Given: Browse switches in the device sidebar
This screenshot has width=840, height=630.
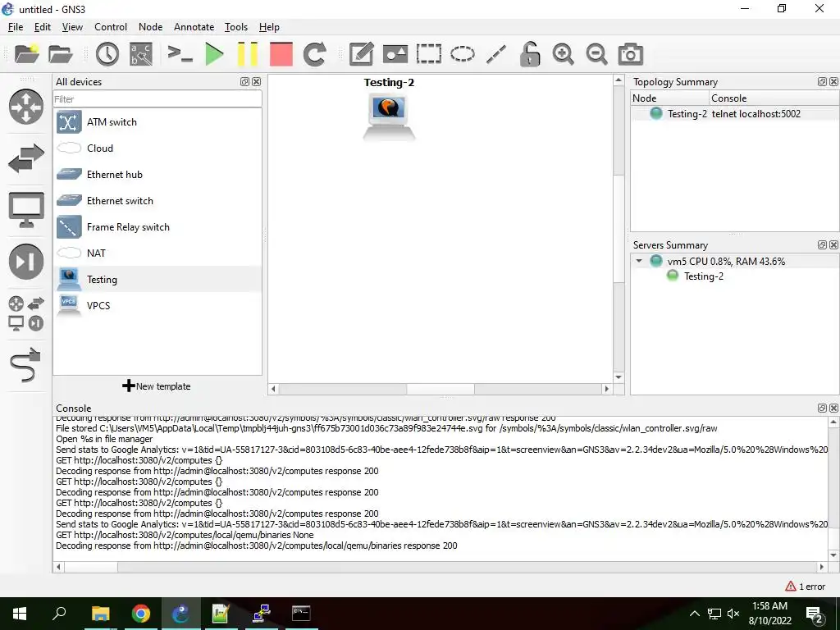Looking at the screenshot, I should [x=25, y=158].
